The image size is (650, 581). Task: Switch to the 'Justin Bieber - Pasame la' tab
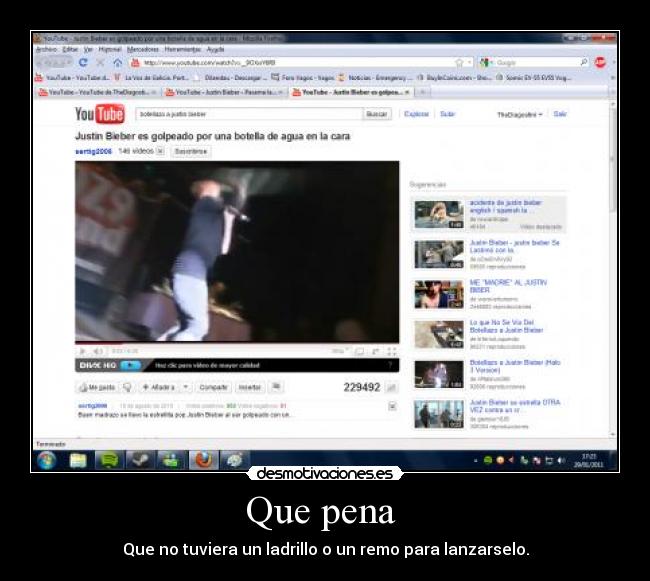pyautogui.click(x=224, y=92)
